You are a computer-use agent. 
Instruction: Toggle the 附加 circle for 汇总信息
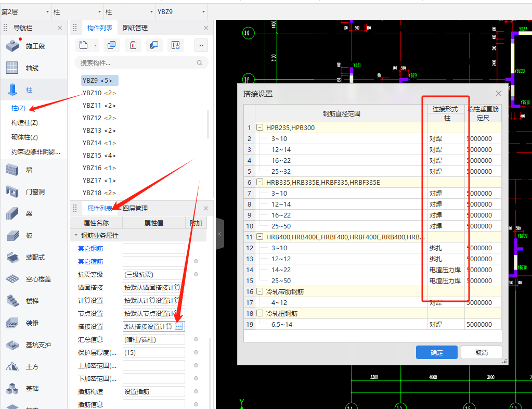coord(196,339)
